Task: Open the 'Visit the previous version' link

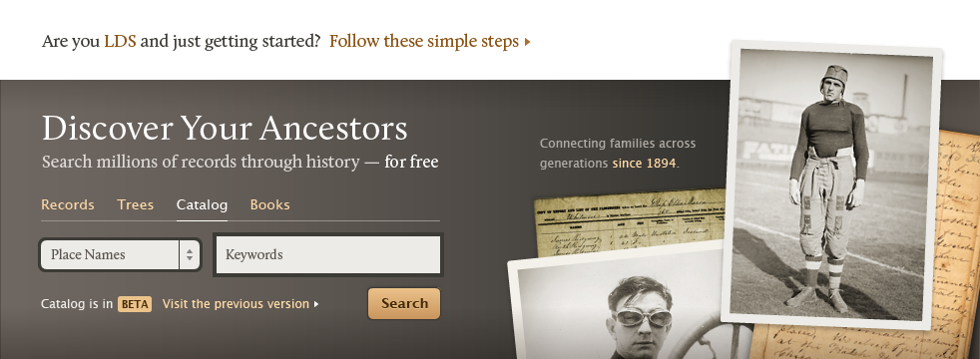Action: pos(236,304)
